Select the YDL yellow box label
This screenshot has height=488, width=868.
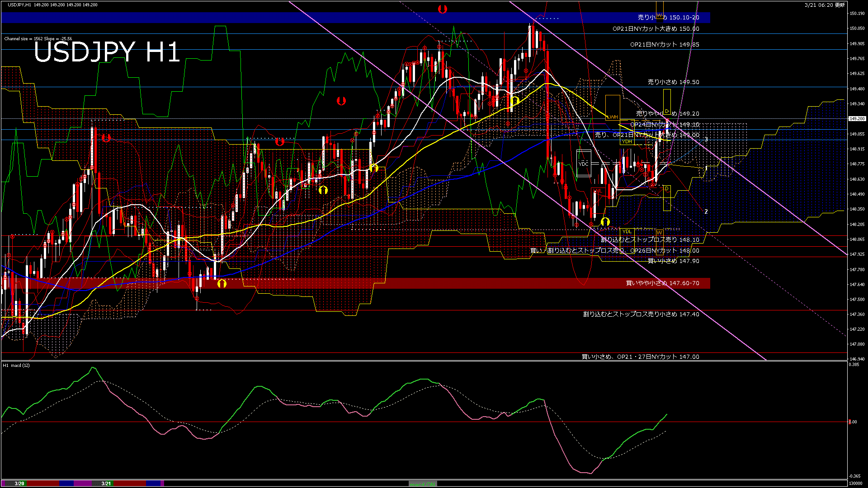627,231
